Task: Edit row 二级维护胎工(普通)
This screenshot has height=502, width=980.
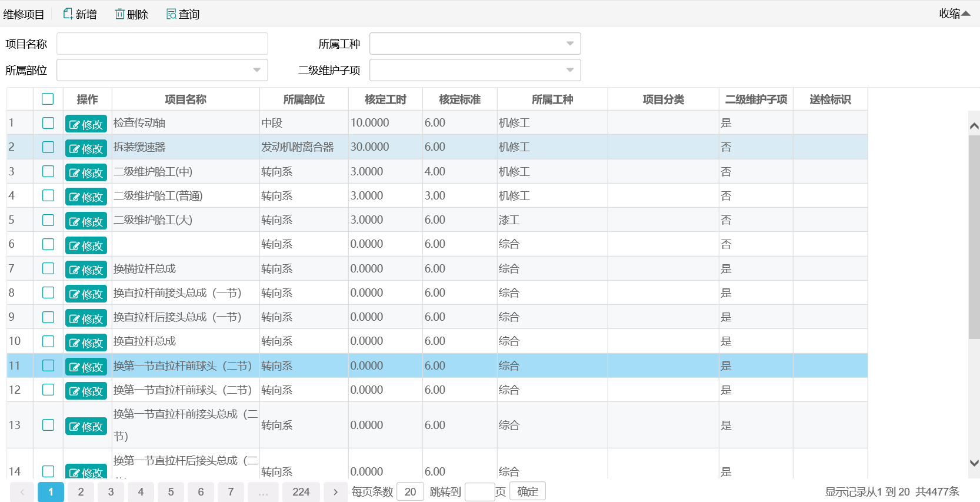Action: point(86,197)
